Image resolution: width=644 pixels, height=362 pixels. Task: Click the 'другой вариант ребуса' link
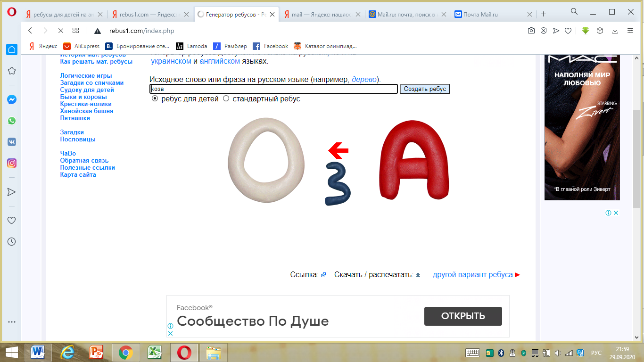pos(472,275)
